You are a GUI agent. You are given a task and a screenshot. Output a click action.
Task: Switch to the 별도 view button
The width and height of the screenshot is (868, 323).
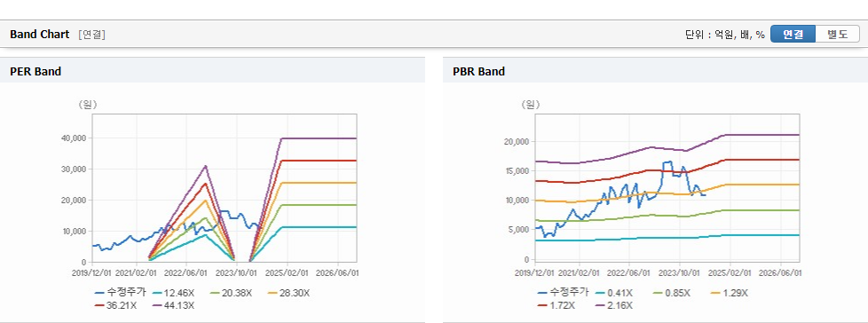pyautogui.click(x=838, y=34)
